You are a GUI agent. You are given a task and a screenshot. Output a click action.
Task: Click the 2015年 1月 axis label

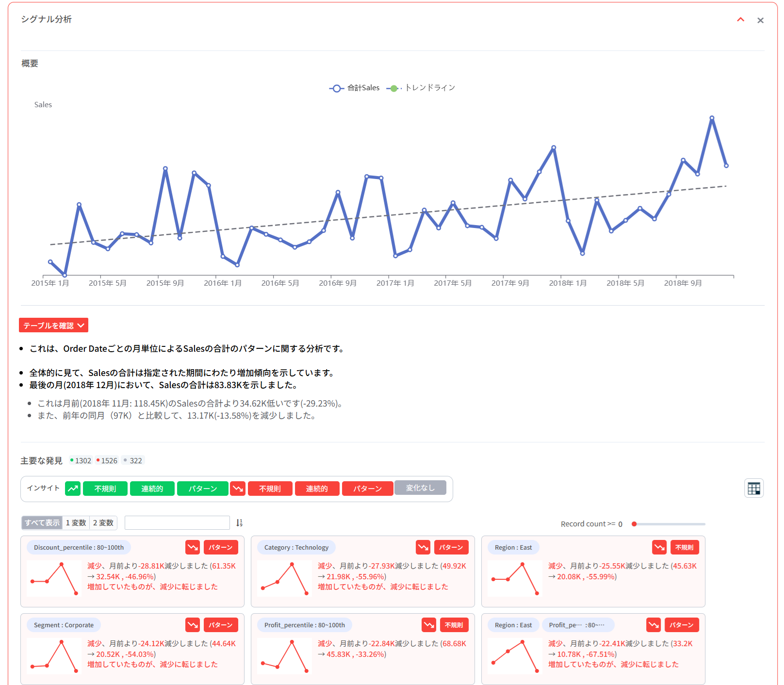[x=50, y=283]
